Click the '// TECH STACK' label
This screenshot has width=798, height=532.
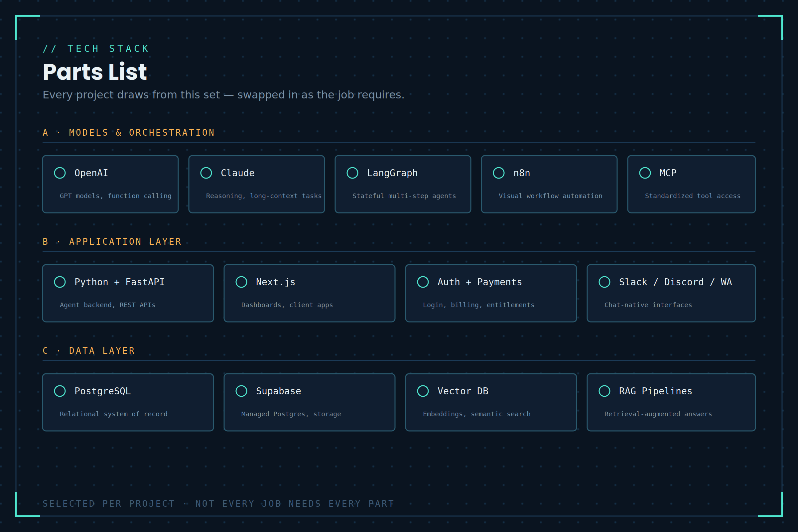coord(96,49)
